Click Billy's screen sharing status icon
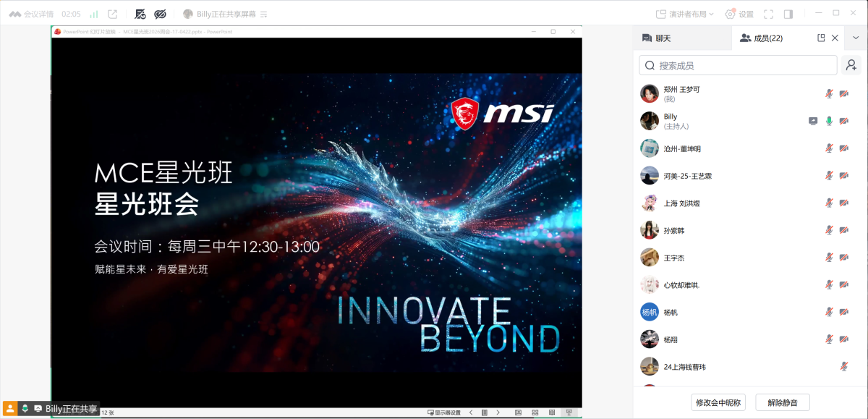 pyautogui.click(x=813, y=121)
